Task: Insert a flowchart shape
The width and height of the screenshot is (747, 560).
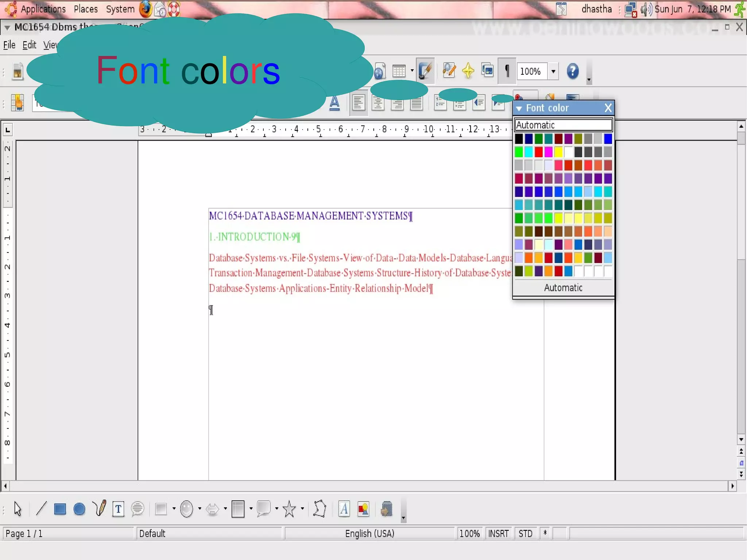Action: pyautogui.click(x=238, y=509)
